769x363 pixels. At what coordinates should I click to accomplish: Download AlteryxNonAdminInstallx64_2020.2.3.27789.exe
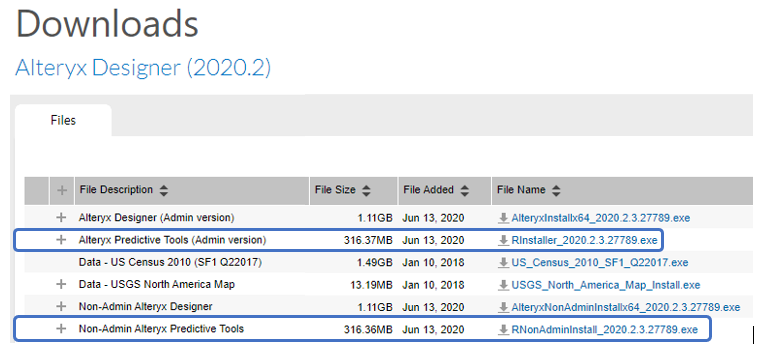click(625, 308)
